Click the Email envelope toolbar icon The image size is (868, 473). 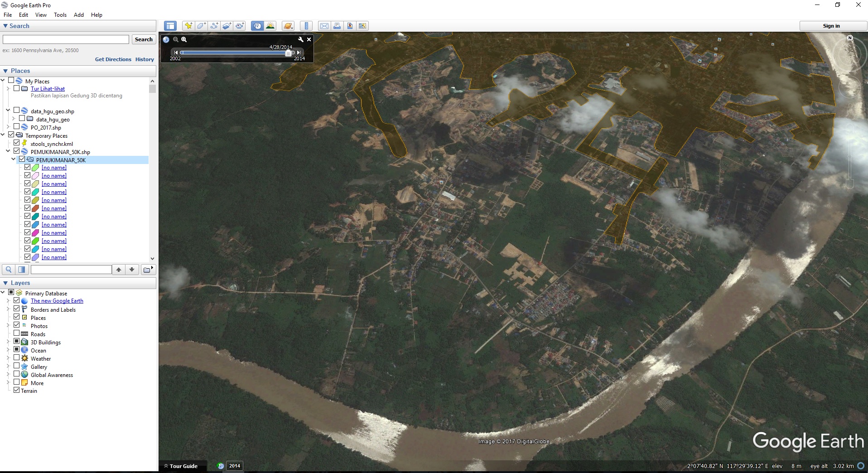coord(324,26)
